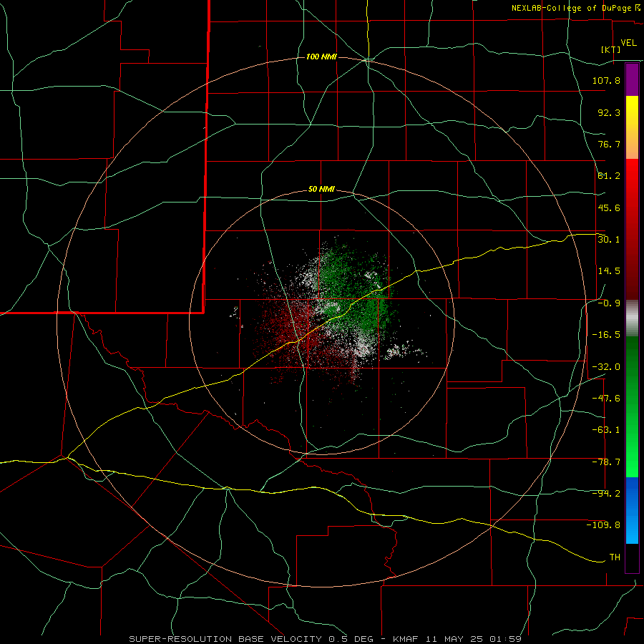Click the 45.6 velocity scale value
This screenshot has width=644, height=644.
pos(609,208)
